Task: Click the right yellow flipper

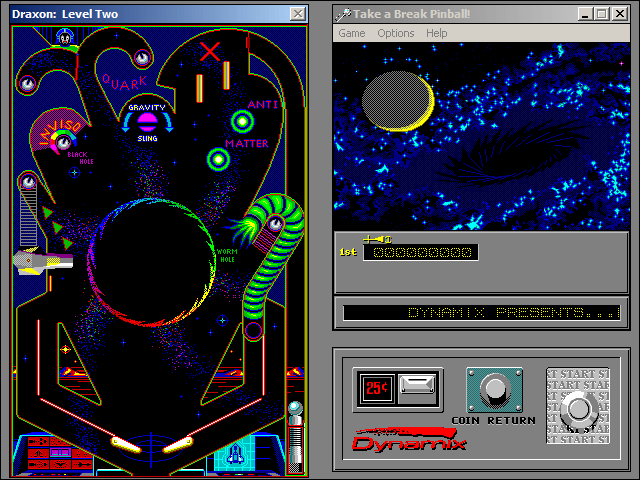Action: (x=182, y=443)
